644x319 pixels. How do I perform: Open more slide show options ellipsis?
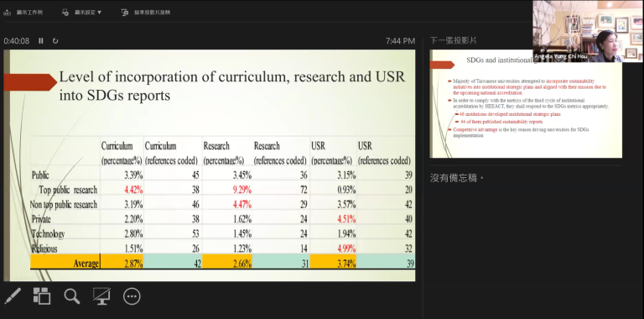point(132,296)
